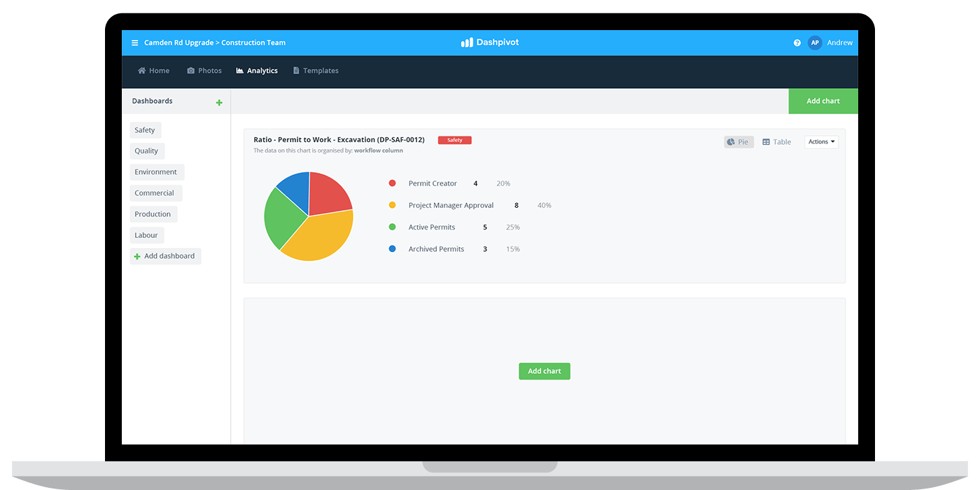The image size is (980, 490).
Task: Open the Analytics tab
Action: coord(257,71)
